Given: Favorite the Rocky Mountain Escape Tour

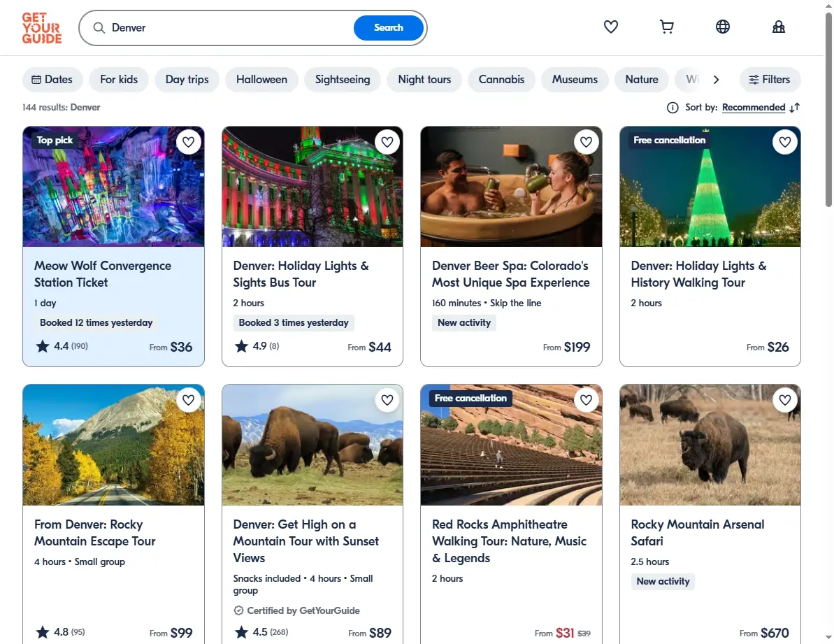Looking at the screenshot, I should (x=188, y=400).
